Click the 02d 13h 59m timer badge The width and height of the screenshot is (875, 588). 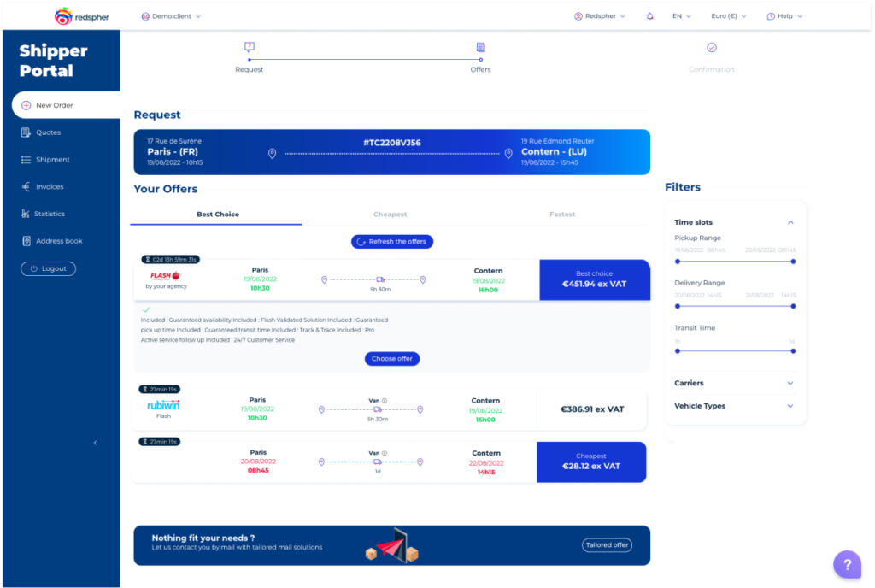170,260
